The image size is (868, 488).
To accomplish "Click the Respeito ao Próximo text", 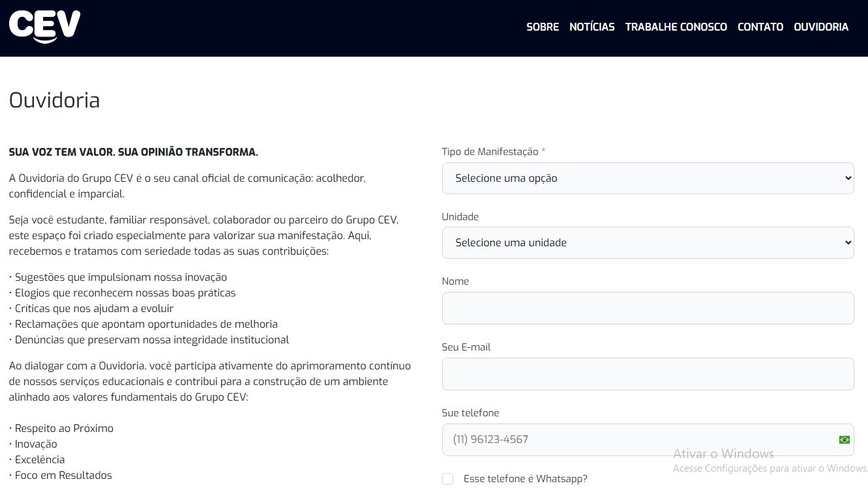I will tap(61, 428).
